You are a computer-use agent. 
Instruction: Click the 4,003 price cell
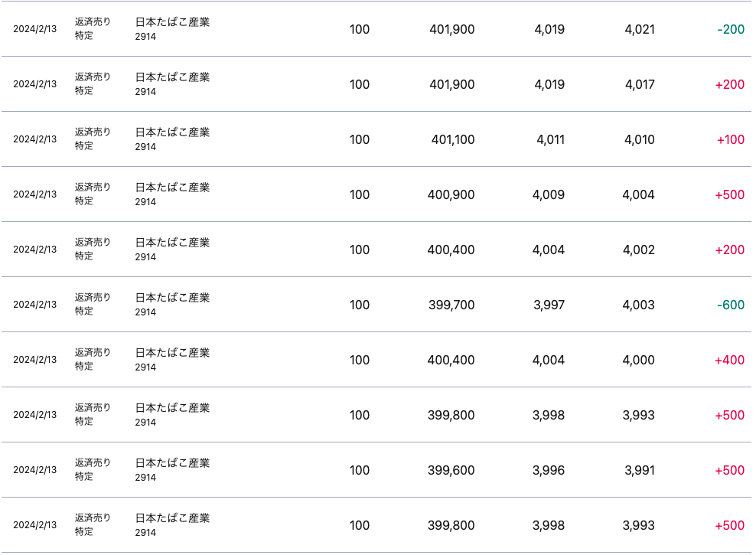coord(638,305)
